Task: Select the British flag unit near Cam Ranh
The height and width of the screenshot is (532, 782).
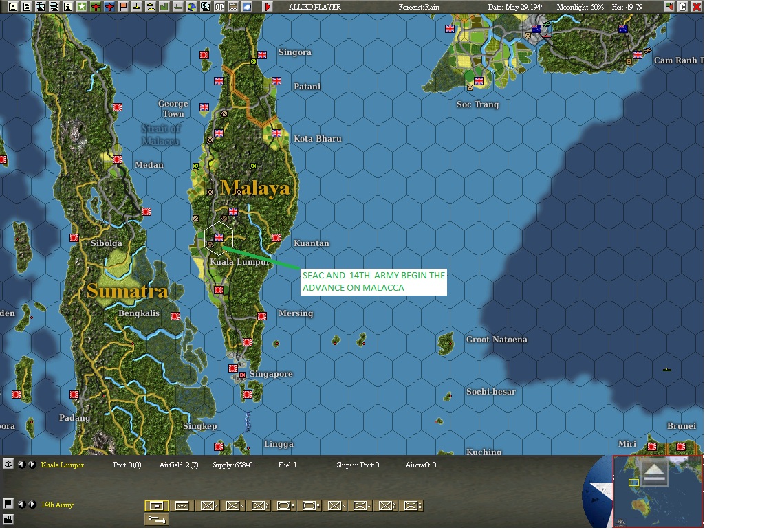Action: (638, 55)
